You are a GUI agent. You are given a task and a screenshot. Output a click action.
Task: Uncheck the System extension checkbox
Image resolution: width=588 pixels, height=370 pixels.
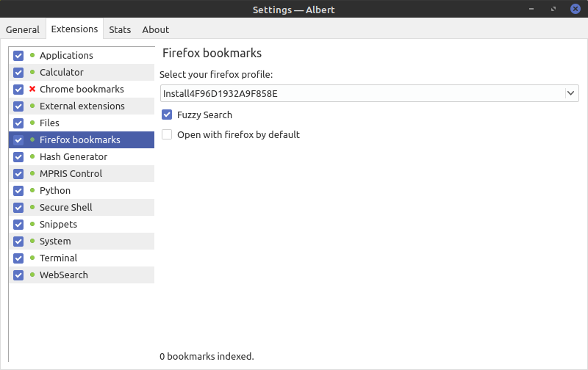[x=18, y=242]
